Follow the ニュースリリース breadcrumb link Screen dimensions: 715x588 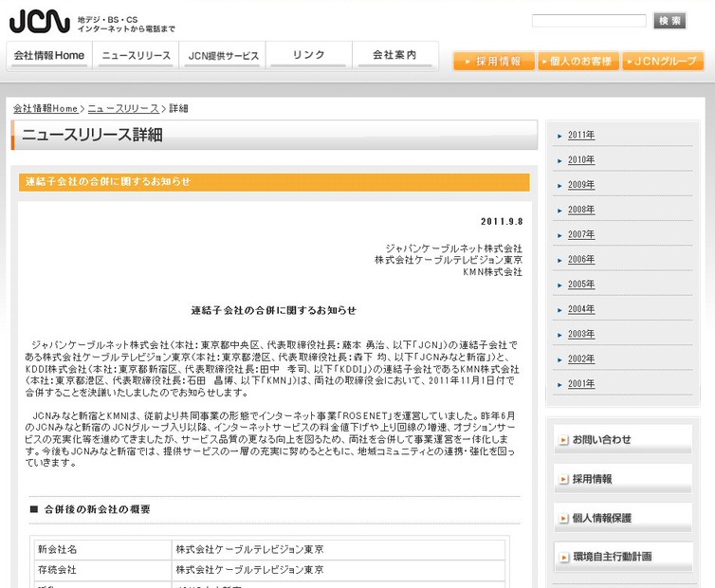tap(123, 108)
